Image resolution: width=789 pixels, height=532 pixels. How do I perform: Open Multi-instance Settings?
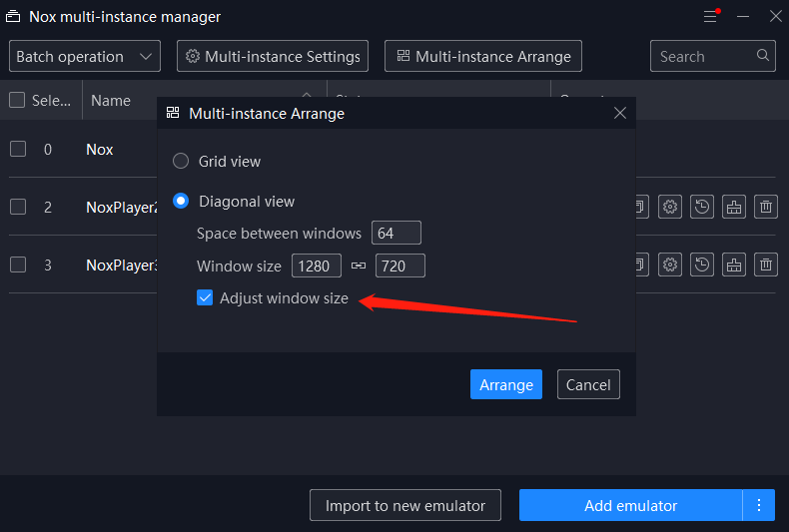pos(273,56)
